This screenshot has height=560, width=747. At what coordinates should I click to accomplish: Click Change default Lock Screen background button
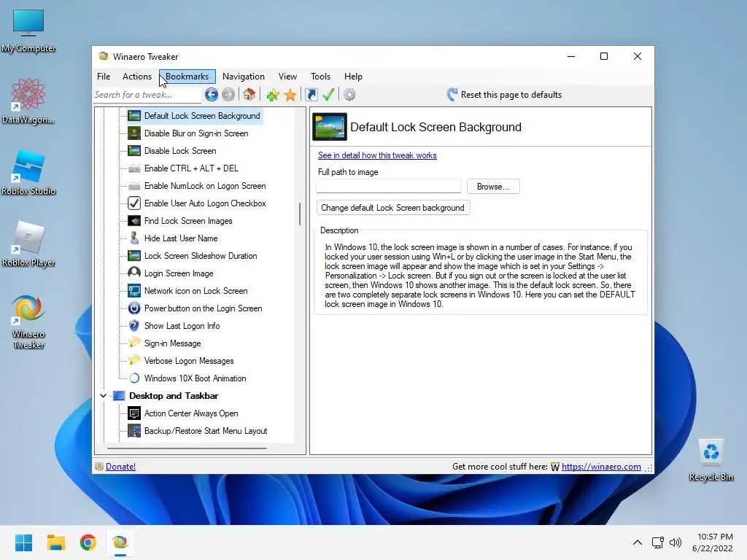click(x=393, y=208)
